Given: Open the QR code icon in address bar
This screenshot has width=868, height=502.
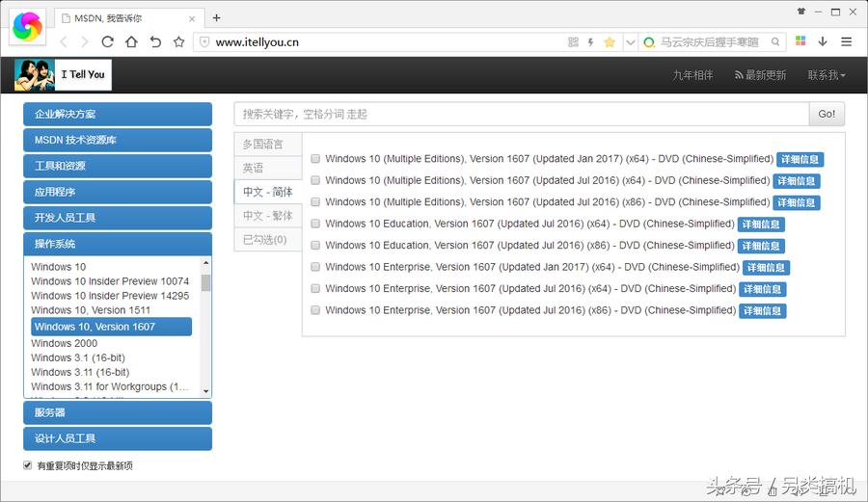Looking at the screenshot, I should tap(574, 42).
